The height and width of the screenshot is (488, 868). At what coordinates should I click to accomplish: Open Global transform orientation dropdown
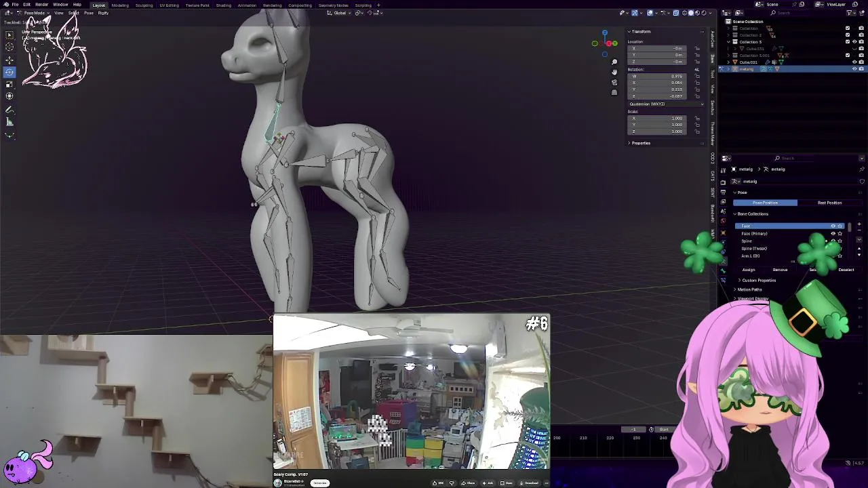tap(339, 13)
